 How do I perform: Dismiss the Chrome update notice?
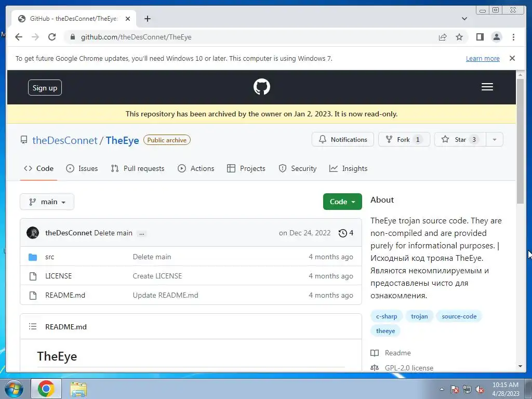pyautogui.click(x=512, y=58)
